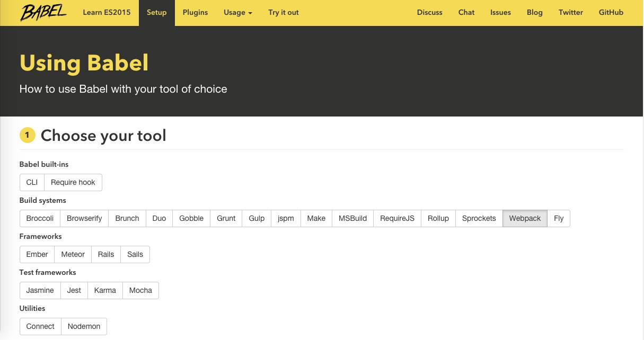
Task: Choose the Rails framework
Action: coord(106,254)
